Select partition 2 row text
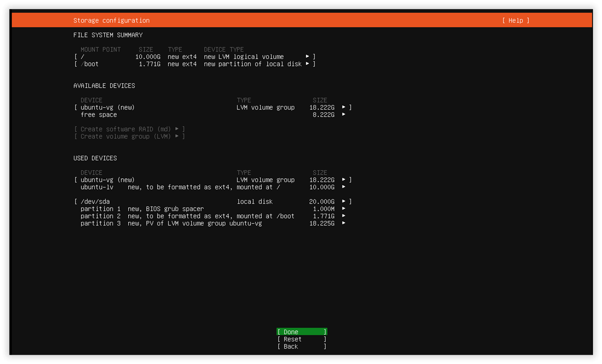 click(188, 216)
